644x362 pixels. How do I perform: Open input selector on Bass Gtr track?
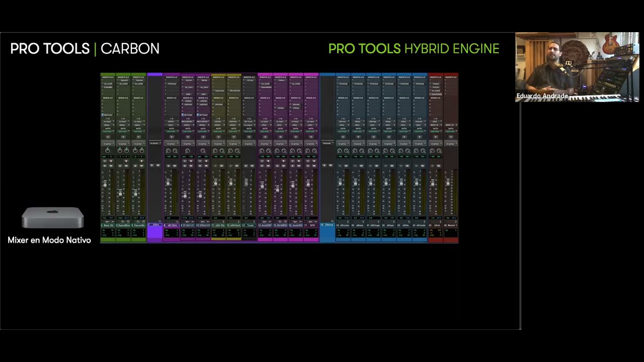(x=108, y=121)
